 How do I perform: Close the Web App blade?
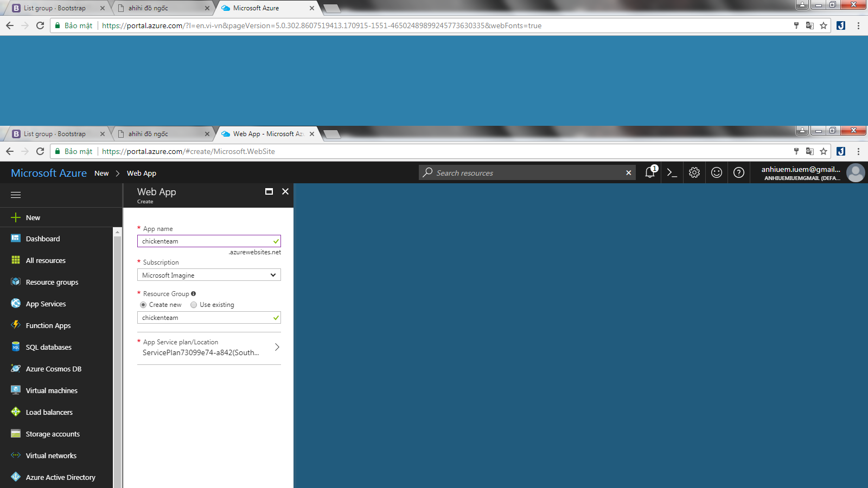[x=285, y=191]
